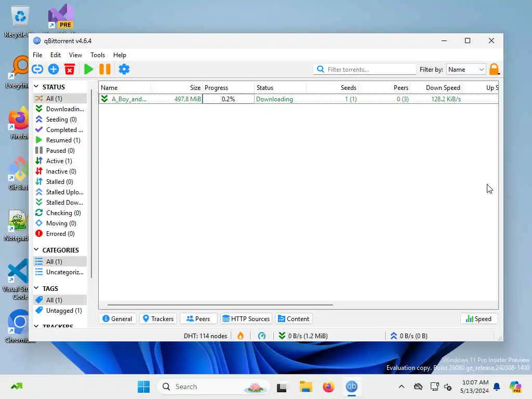Open the Edit menu
This screenshot has width=532, height=399.
(x=55, y=55)
